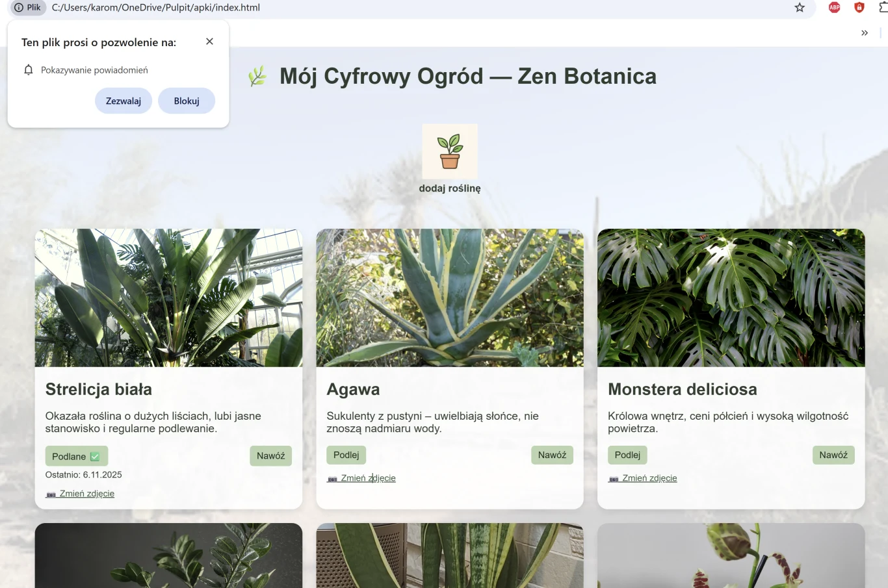Allow notifications with the 'Zezwalaj' button
This screenshot has width=888, height=588.
(x=124, y=101)
